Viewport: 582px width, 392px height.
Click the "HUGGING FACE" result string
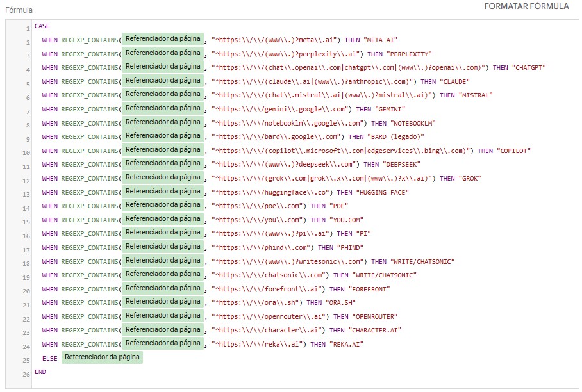382,192
